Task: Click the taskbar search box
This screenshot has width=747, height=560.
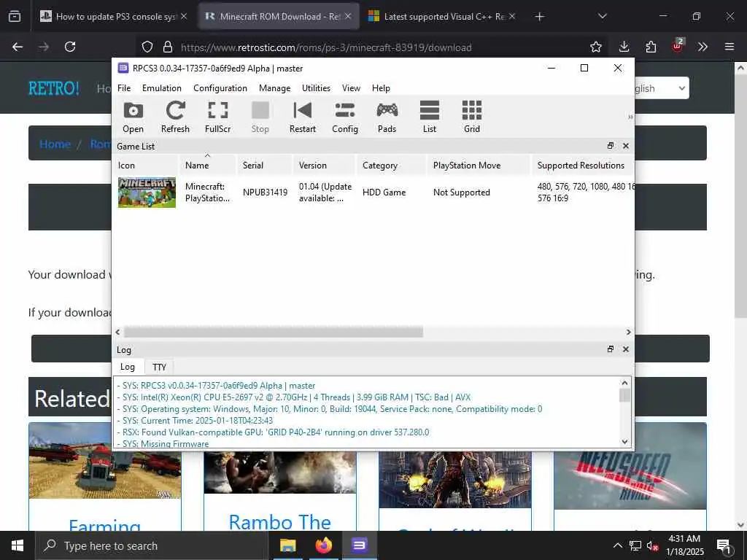Action: 152,545
